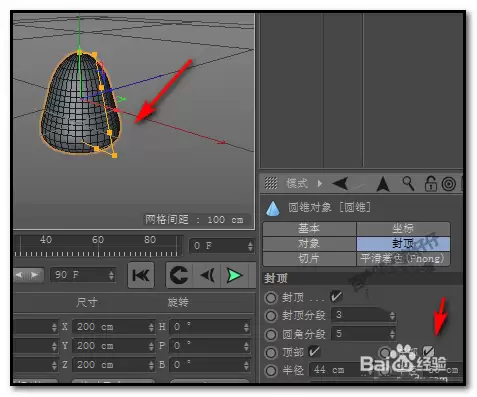
Task: Click the step-back frame button
Action: 207,275
